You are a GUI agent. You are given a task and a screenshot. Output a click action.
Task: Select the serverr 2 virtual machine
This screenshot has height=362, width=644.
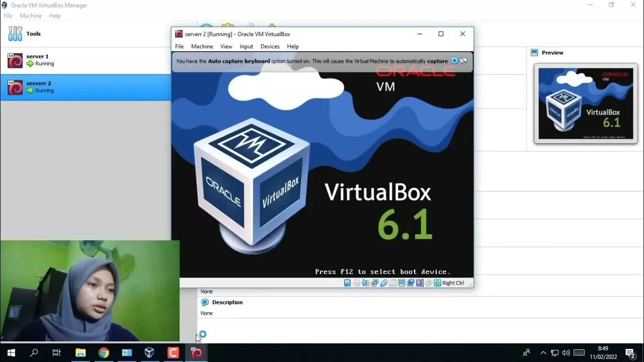(x=86, y=87)
